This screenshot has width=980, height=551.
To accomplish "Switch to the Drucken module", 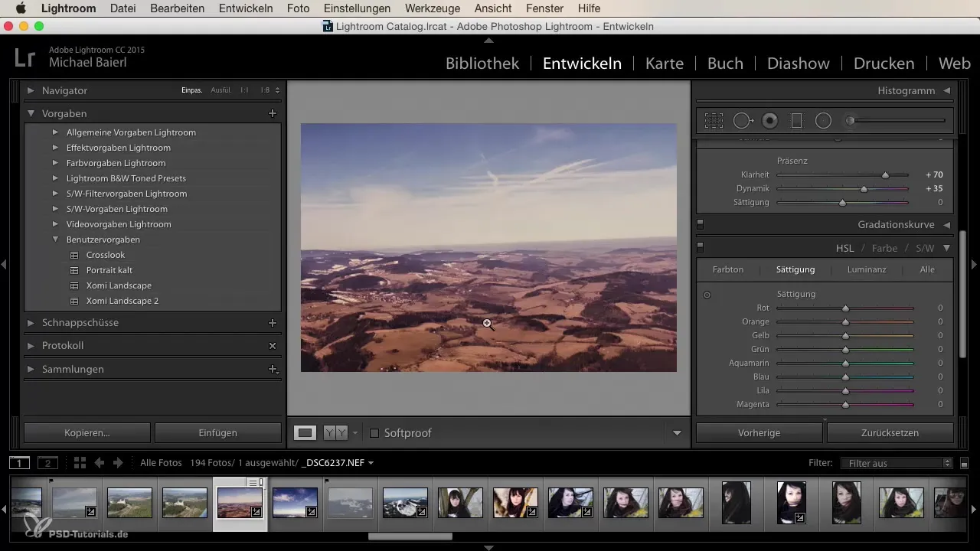I will (884, 64).
